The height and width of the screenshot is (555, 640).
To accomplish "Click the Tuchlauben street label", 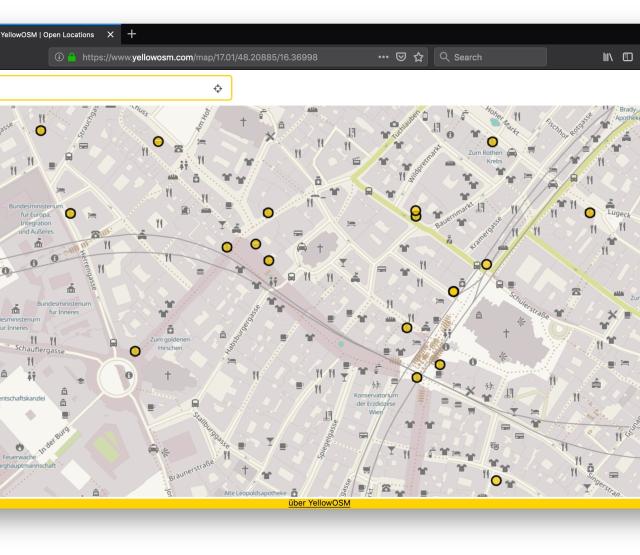I will [x=406, y=126].
